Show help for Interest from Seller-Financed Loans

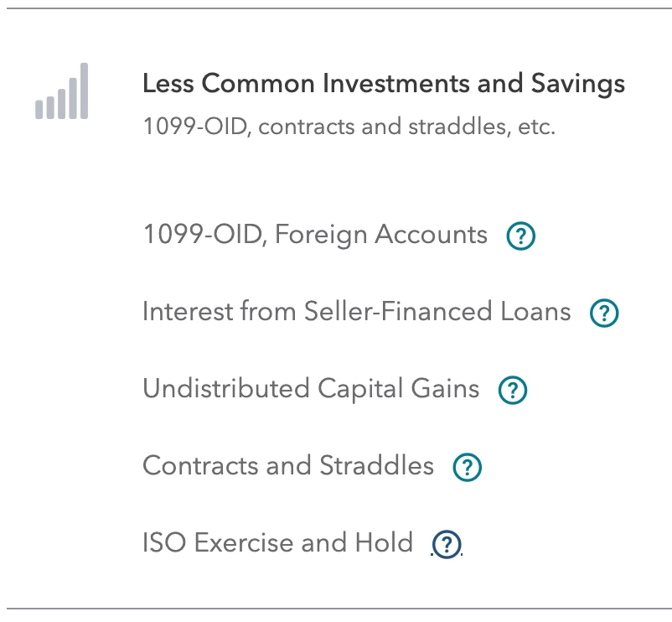click(x=604, y=313)
